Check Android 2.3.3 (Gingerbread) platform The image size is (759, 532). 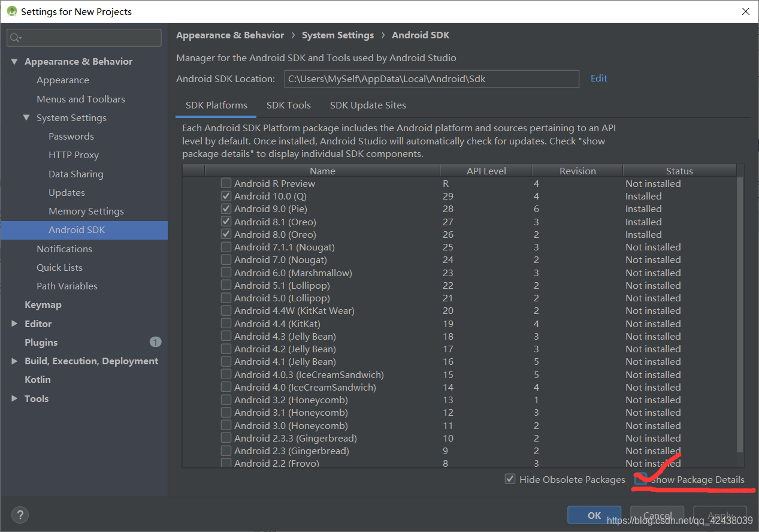pyautogui.click(x=226, y=438)
